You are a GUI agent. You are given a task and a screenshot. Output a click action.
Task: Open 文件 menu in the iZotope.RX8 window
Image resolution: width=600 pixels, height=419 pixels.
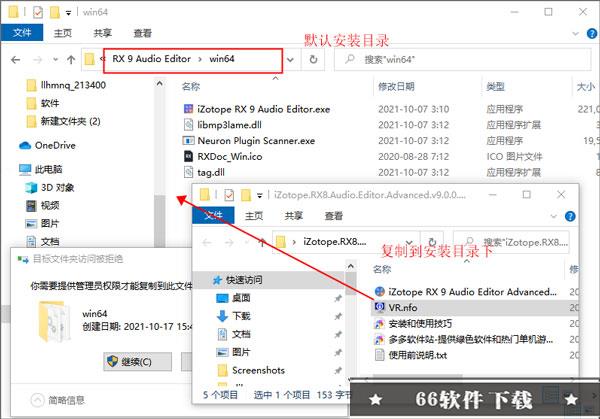coord(213,215)
